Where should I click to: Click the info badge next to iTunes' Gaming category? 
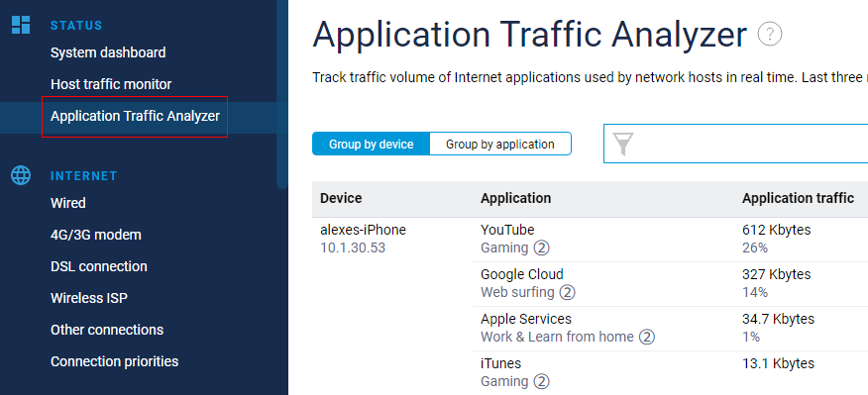click(541, 381)
